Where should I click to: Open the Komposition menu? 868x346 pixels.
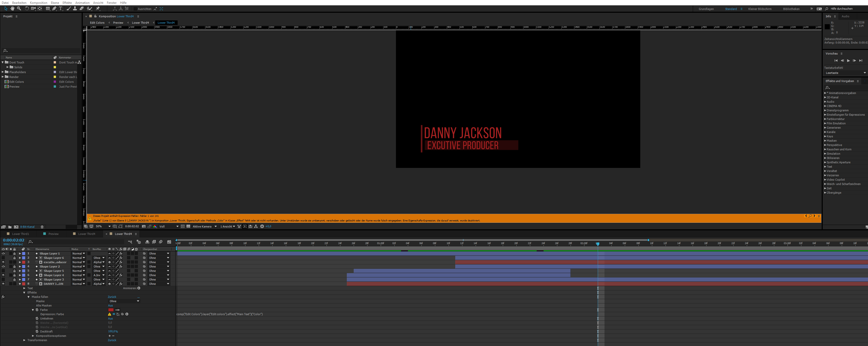point(38,3)
